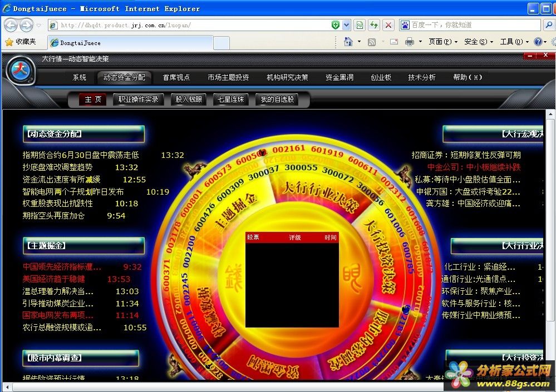This screenshot has height=392, width=556.
Task: Stop loading with the red X icon
Action: [388, 25]
